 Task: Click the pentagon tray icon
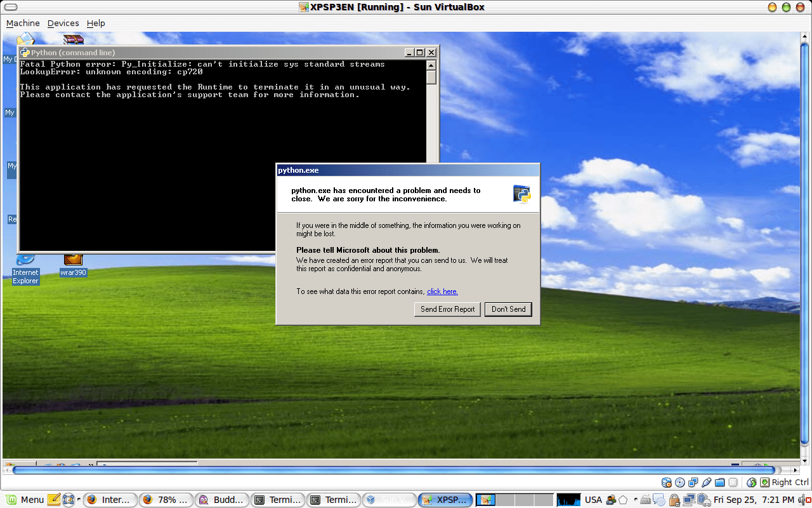623,500
